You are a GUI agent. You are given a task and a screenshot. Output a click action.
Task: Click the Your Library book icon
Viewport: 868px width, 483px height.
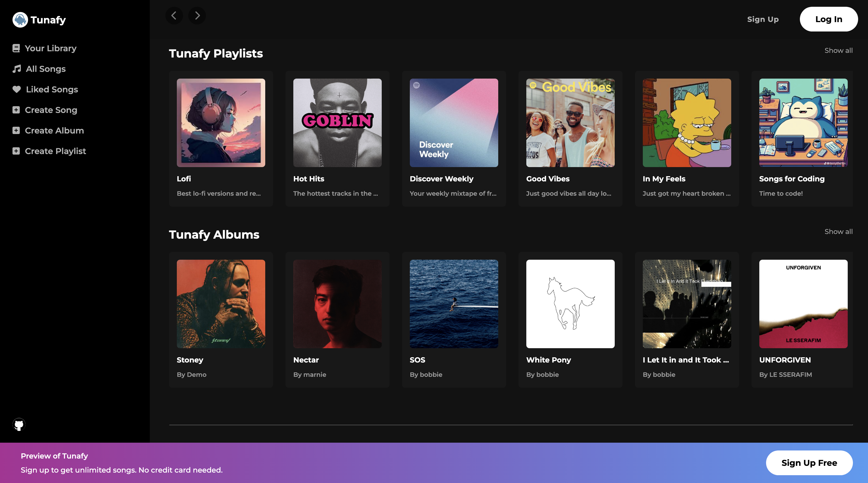pyautogui.click(x=16, y=48)
